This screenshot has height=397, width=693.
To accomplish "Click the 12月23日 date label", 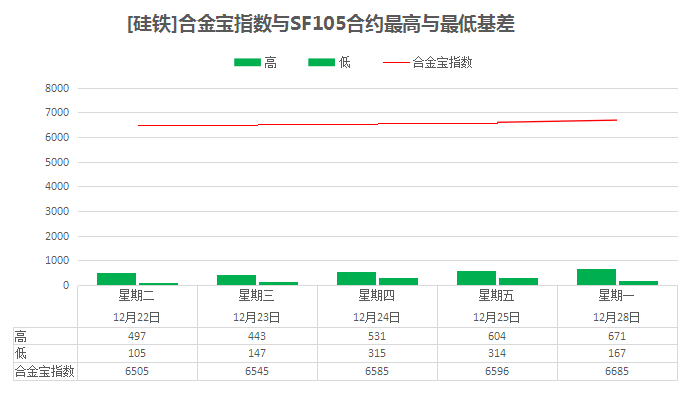I will coord(257,317).
